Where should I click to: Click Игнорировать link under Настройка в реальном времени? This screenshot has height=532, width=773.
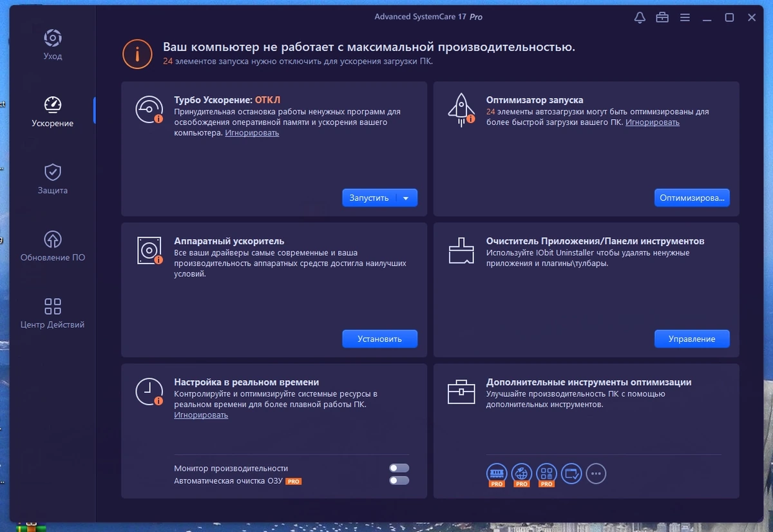tap(201, 415)
